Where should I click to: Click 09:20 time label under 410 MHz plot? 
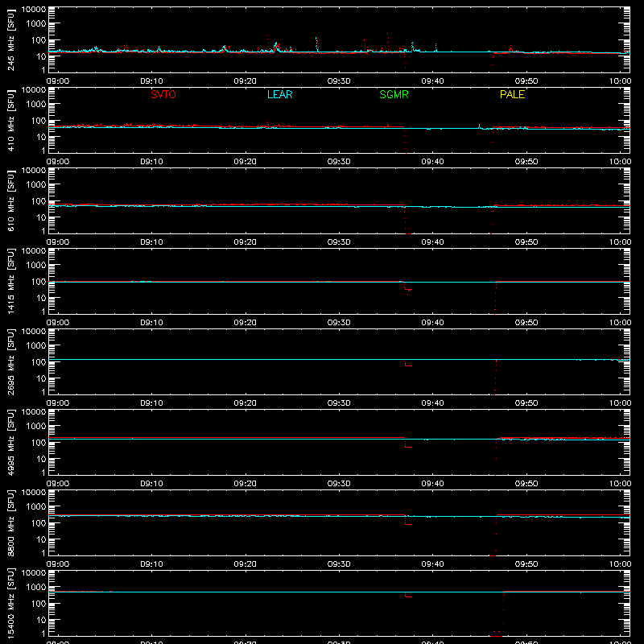tap(246, 162)
